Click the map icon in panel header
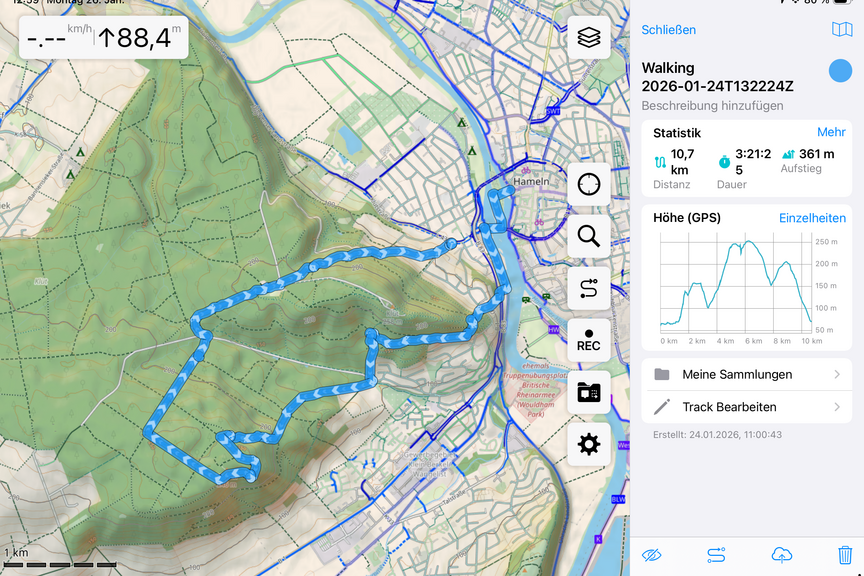Viewport: 864px width, 576px height. click(842, 30)
